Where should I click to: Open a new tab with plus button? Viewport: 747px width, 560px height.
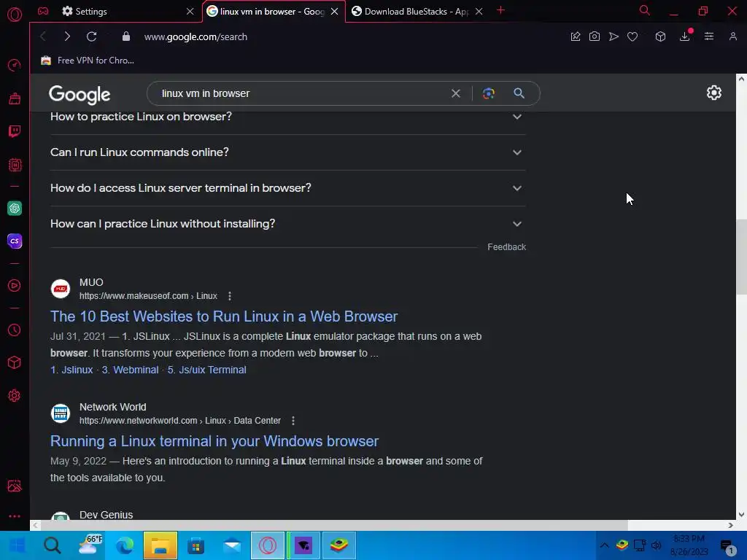[x=500, y=10]
